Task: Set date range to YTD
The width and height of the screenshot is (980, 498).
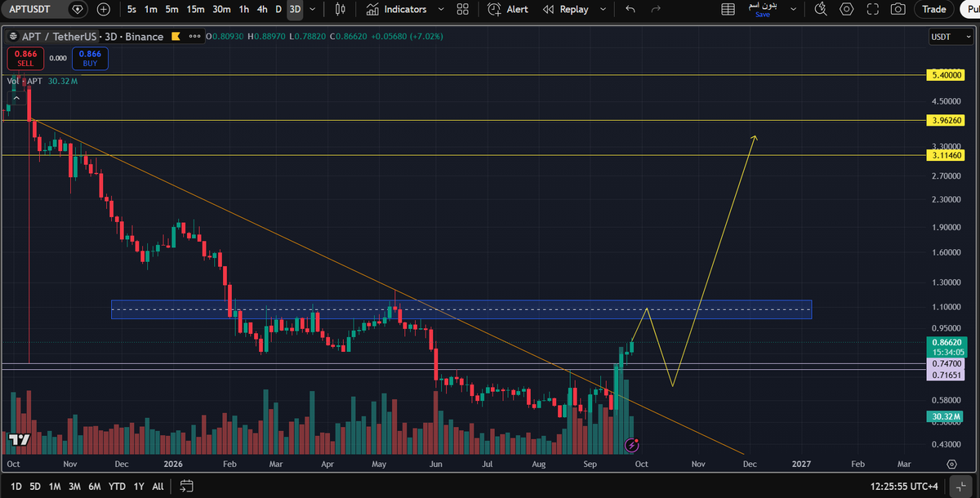Action: [117, 487]
